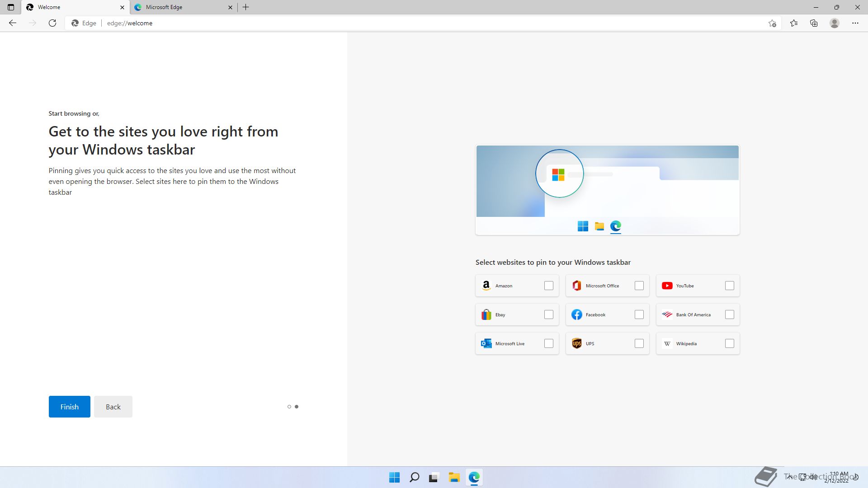Open the Collections icon
The width and height of the screenshot is (868, 488).
click(x=814, y=23)
